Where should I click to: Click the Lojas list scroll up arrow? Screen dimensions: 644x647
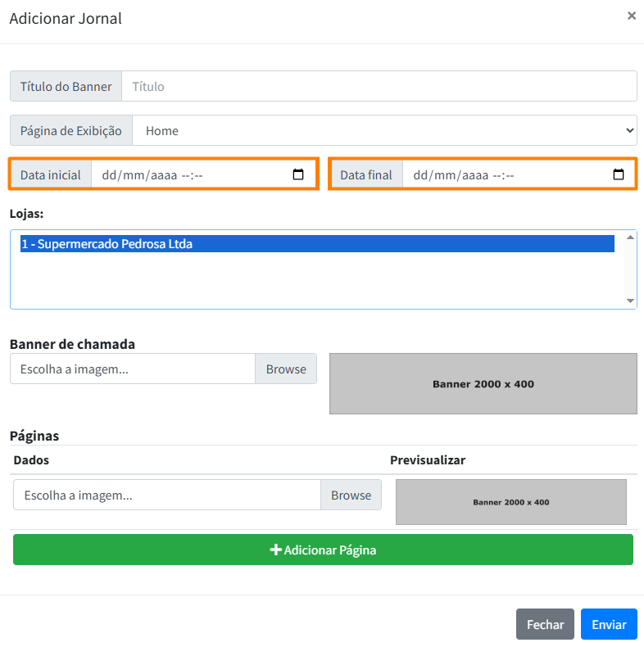630,238
